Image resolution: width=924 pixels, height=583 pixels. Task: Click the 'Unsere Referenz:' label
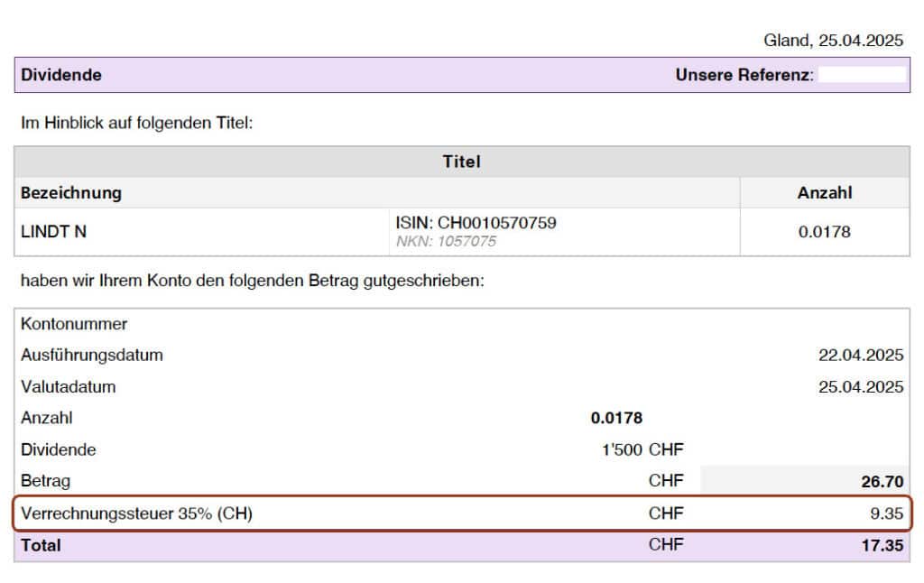coord(744,75)
